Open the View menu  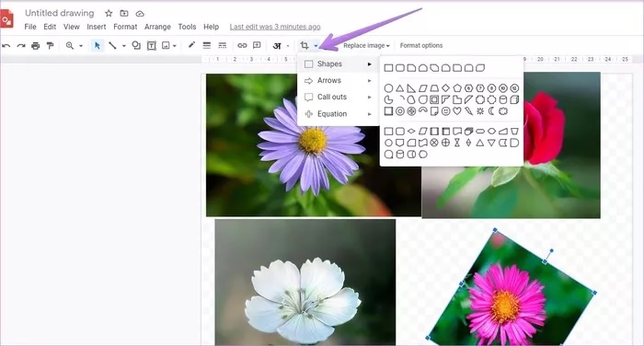(x=72, y=27)
